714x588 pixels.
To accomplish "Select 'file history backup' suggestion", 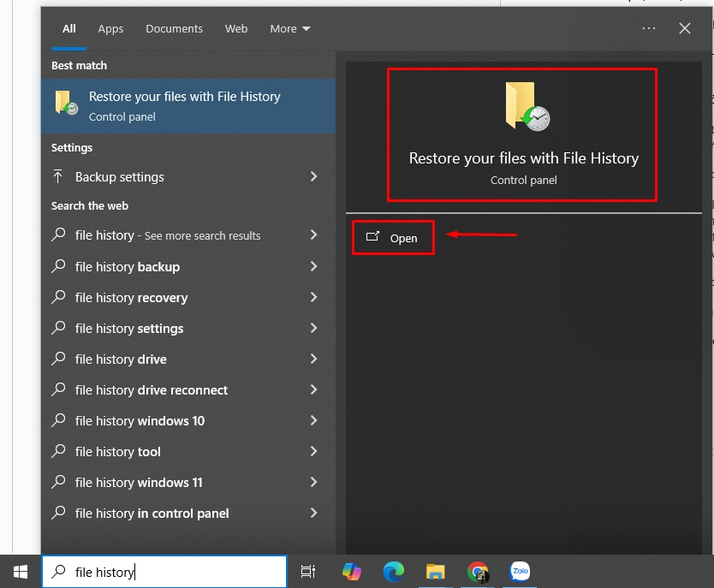I will (x=188, y=266).
